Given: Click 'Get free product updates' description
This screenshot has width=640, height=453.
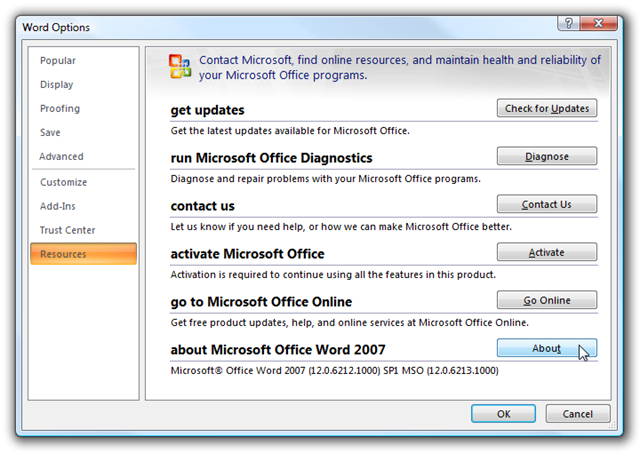Looking at the screenshot, I should [349, 323].
